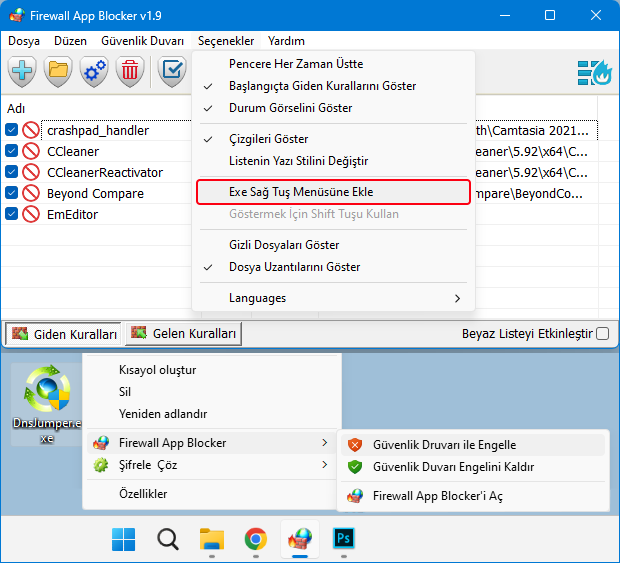
Task: Select the EmEditor row name
Action: tap(72, 214)
